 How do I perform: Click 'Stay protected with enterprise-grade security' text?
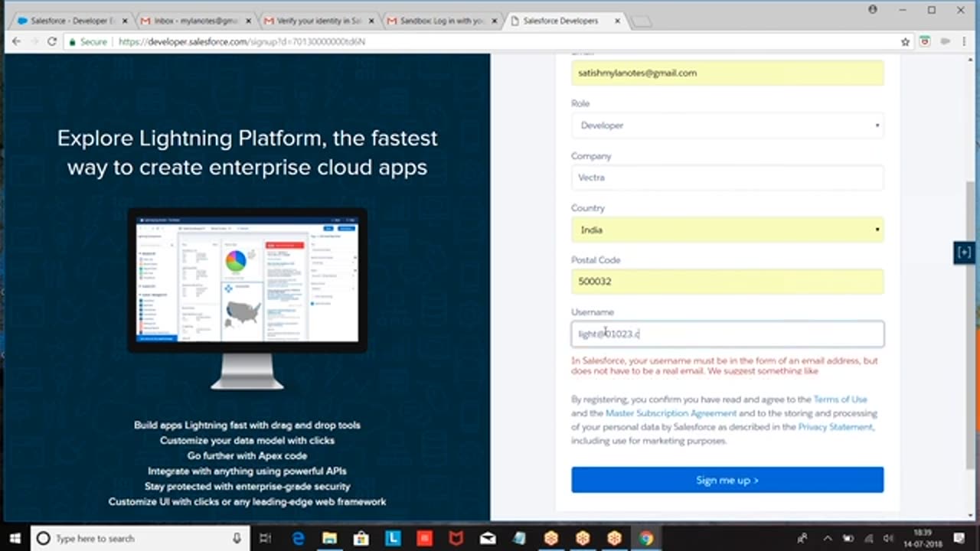pos(247,486)
